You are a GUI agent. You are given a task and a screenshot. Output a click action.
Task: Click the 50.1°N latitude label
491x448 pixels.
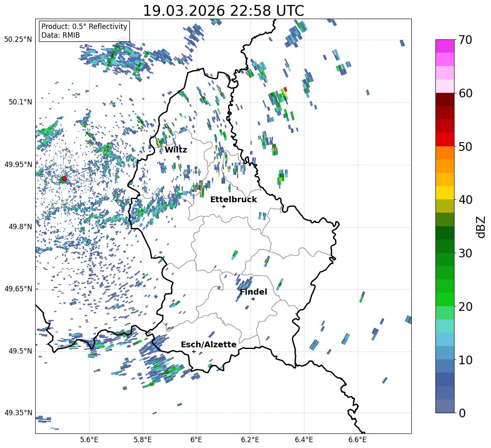[x=21, y=102]
